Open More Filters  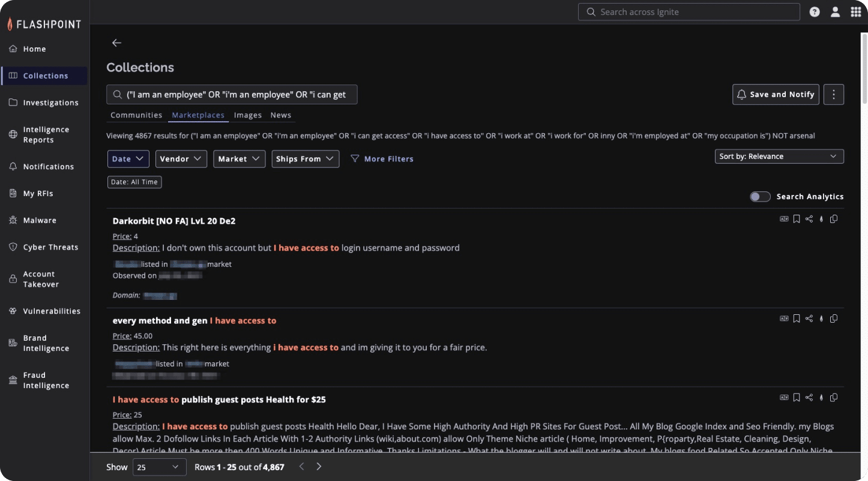tap(382, 159)
